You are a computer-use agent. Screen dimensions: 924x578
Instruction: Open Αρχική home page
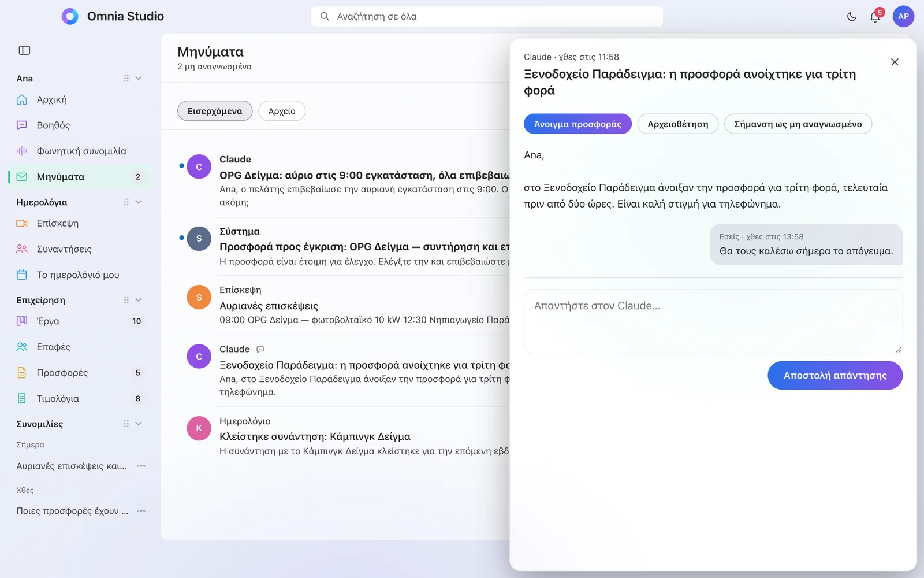click(79, 99)
